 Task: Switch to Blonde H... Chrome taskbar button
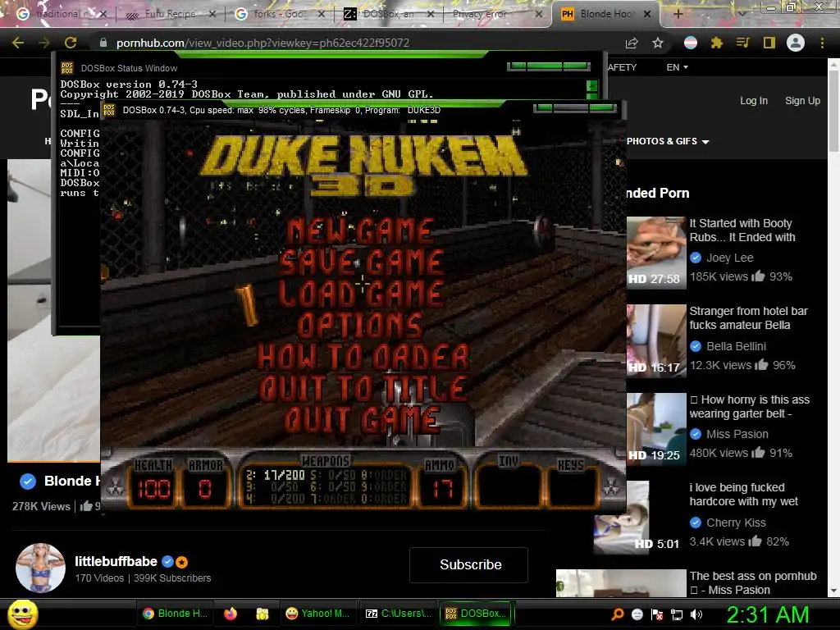tap(176, 614)
